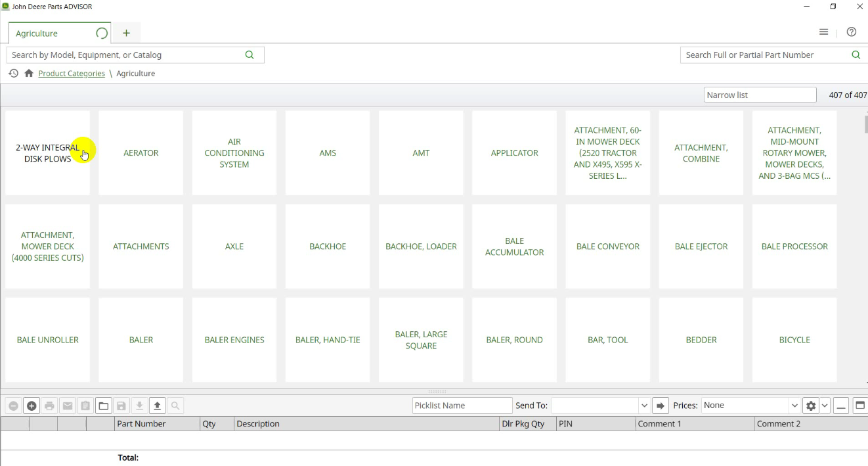
Task: Click the clipboard icon in picklist toolbar
Action: pos(85,406)
